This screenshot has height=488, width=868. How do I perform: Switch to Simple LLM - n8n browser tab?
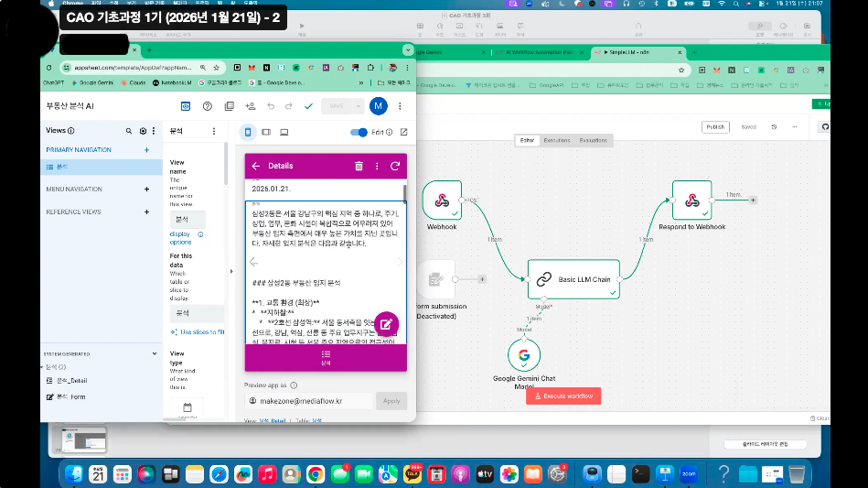[x=638, y=52]
